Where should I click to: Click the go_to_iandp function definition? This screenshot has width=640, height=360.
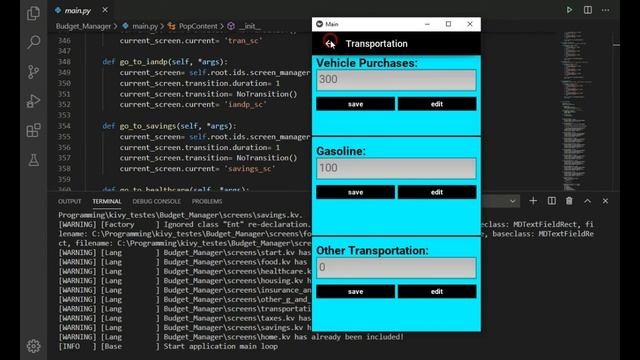click(165, 62)
